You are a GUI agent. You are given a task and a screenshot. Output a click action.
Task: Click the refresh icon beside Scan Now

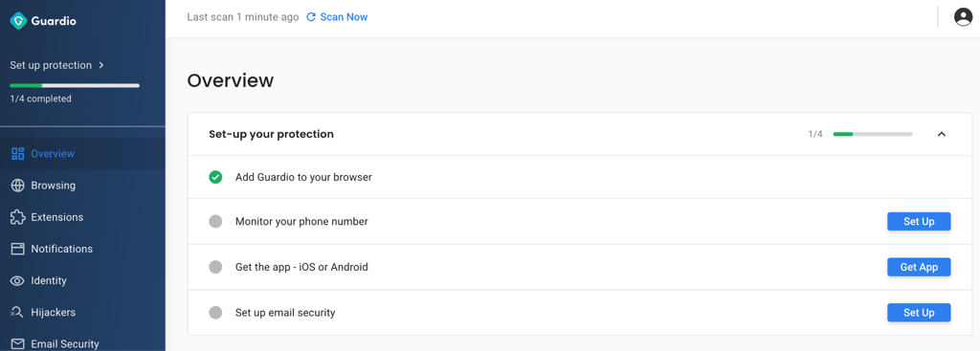pyautogui.click(x=311, y=17)
